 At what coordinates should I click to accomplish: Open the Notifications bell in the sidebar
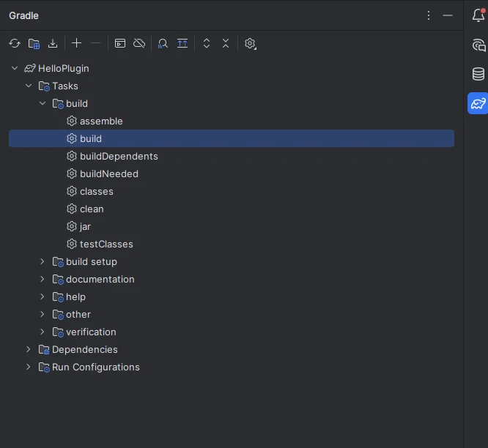tap(478, 16)
